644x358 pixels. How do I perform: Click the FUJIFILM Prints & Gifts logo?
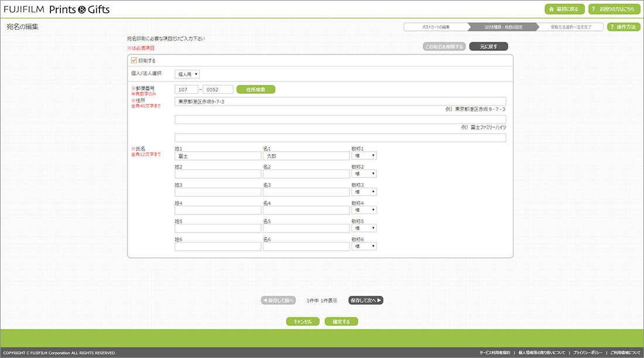[57, 9]
